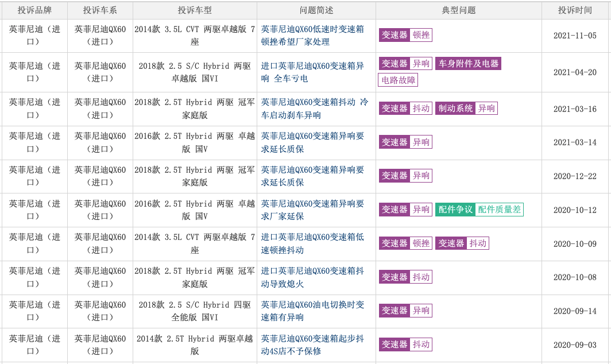Open complaint 进口英菲尼迪QX60变速箱异响 全车亏电

click(312, 72)
